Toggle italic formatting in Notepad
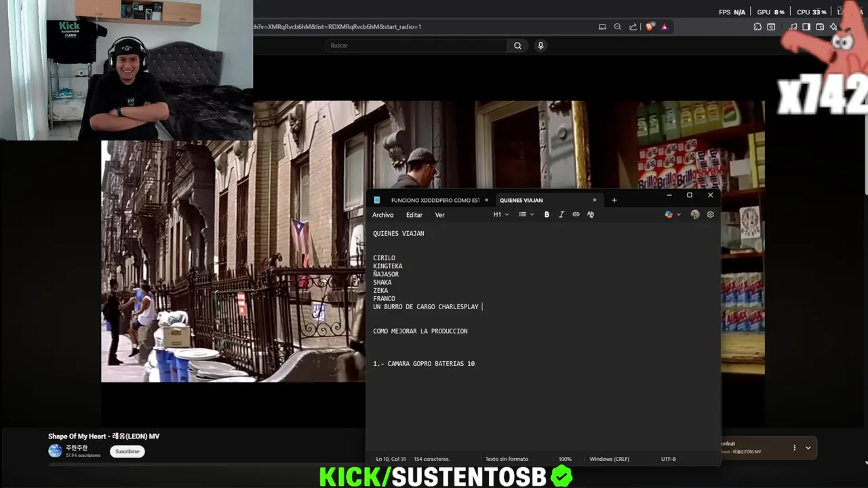This screenshot has width=868, height=488. coord(561,215)
